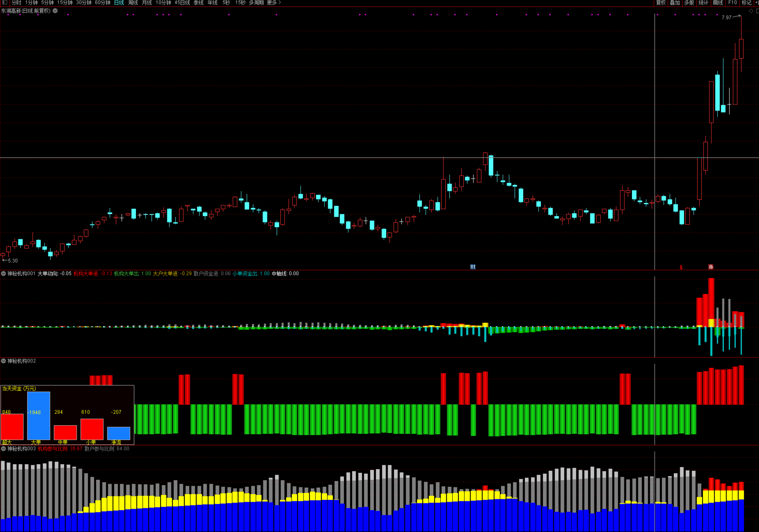The image size is (759, 532).
Task: Select the 年线 yearly timeframe
Action: [213, 3]
